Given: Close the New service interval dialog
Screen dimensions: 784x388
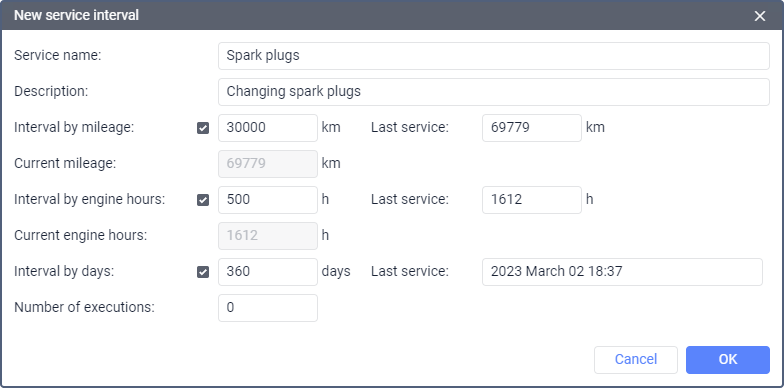Looking at the screenshot, I should pyautogui.click(x=760, y=16).
